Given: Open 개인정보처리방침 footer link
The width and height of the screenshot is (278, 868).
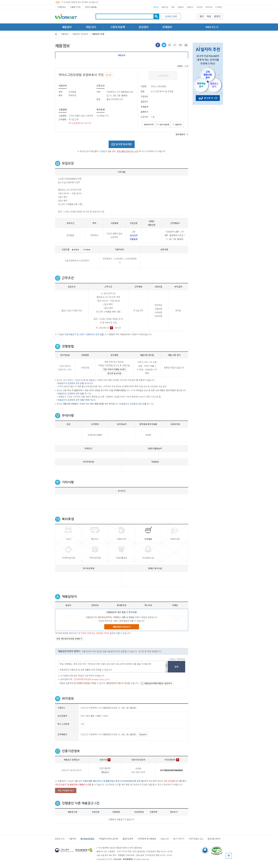Looking at the screenshot, I should [87, 839].
